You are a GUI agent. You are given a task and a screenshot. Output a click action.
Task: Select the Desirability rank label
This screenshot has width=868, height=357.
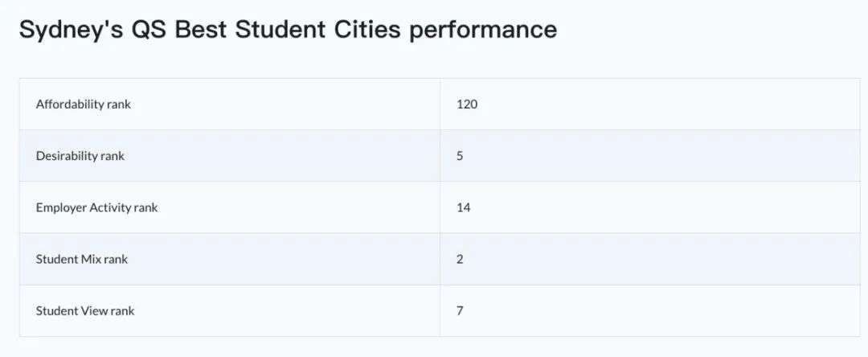[x=80, y=156]
